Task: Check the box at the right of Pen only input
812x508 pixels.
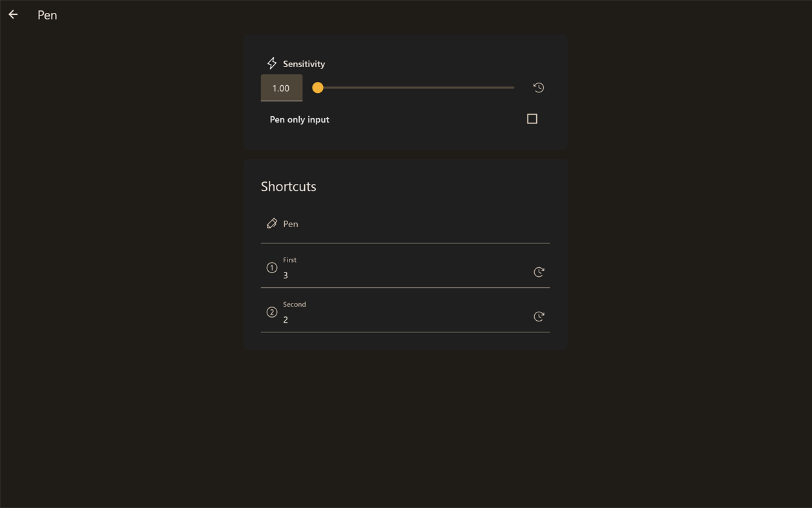Action: click(x=532, y=118)
